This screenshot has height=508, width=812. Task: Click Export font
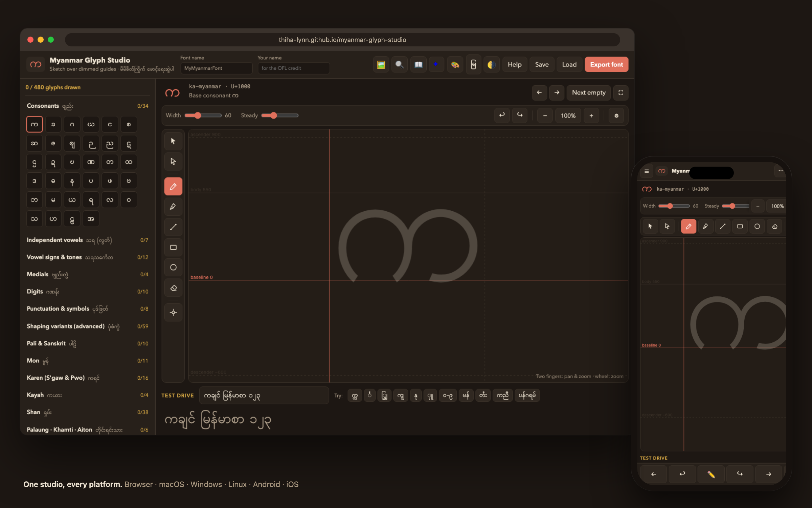point(606,64)
